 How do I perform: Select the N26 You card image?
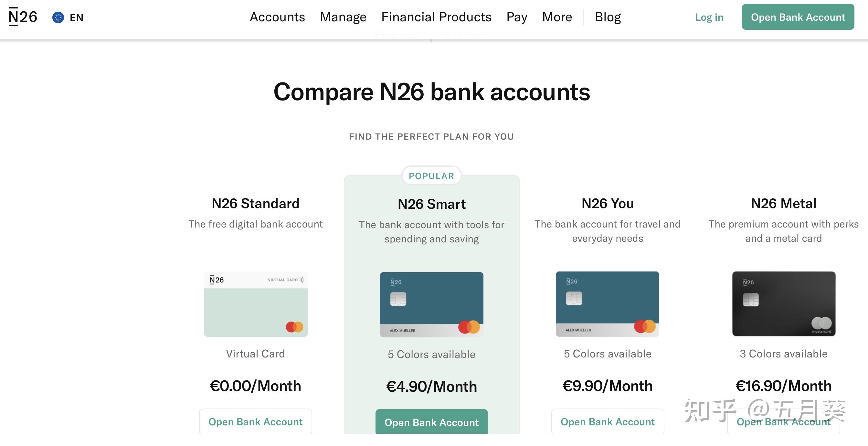tap(607, 304)
